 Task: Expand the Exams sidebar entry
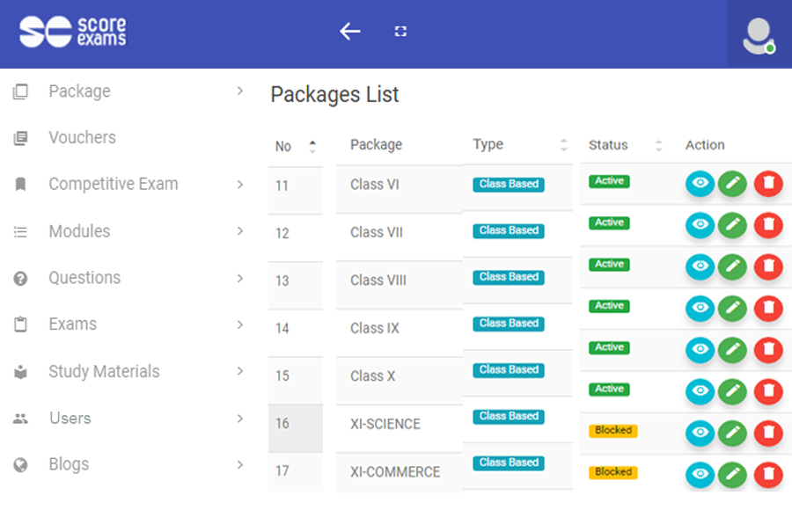coord(72,324)
